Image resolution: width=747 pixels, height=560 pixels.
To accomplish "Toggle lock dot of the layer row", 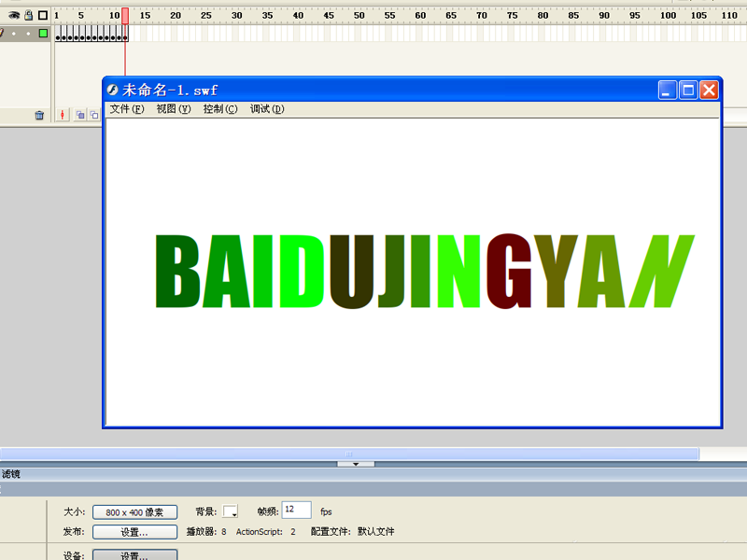I will [x=29, y=34].
